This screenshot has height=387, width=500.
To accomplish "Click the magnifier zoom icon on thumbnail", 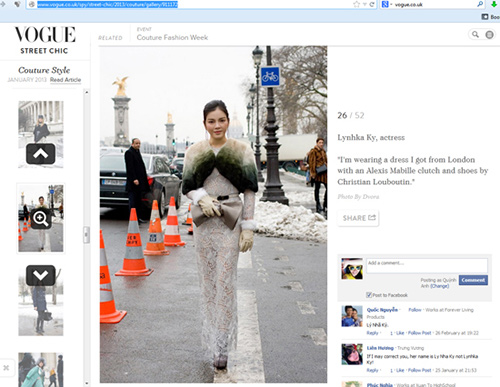I will (41, 219).
